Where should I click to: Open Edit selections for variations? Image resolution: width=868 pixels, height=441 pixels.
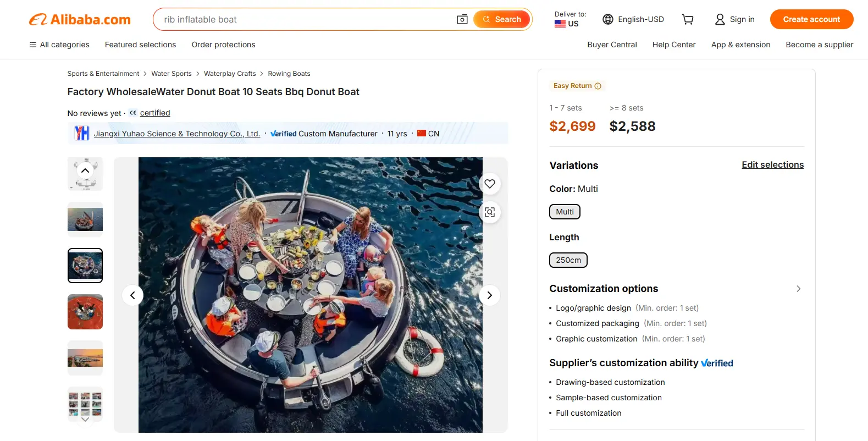(772, 164)
